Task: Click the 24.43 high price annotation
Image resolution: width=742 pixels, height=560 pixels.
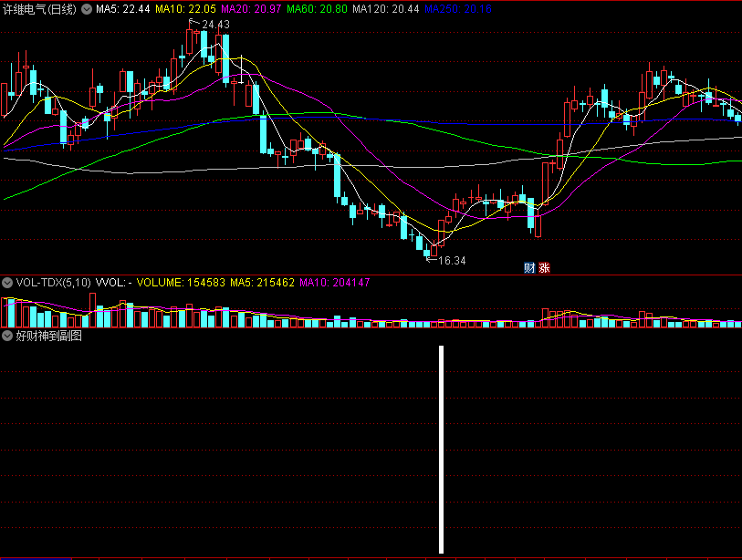Action: (215, 25)
